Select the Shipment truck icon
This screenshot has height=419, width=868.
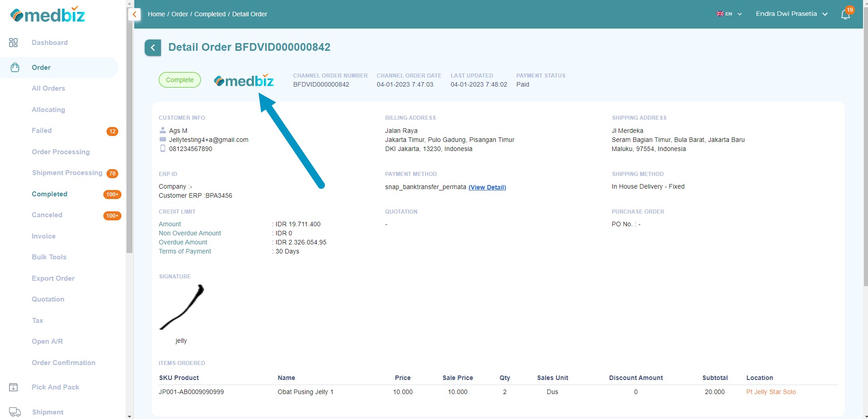point(15,412)
